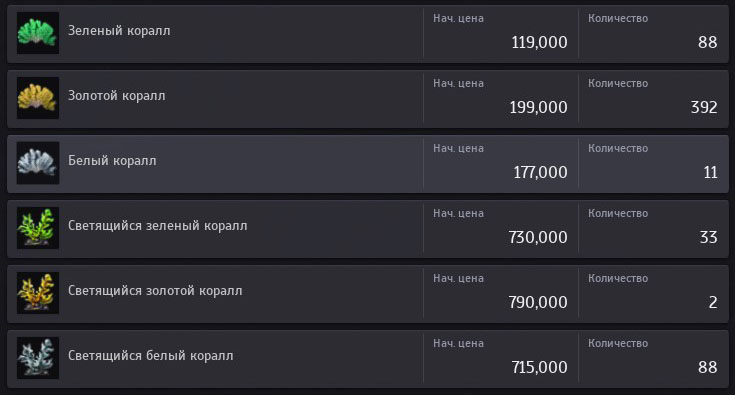Click the Светящийся зеленый коралл icon
This screenshot has height=395, width=735.
(x=38, y=228)
